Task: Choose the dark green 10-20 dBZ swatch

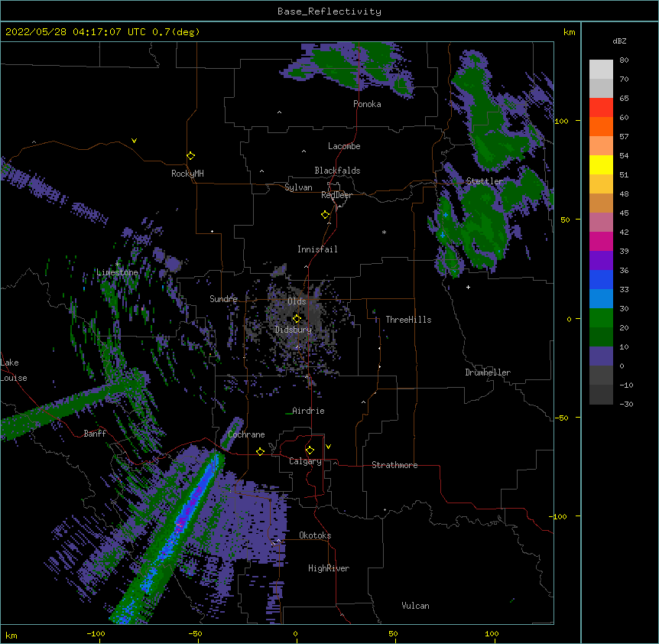Action: pyautogui.click(x=601, y=337)
